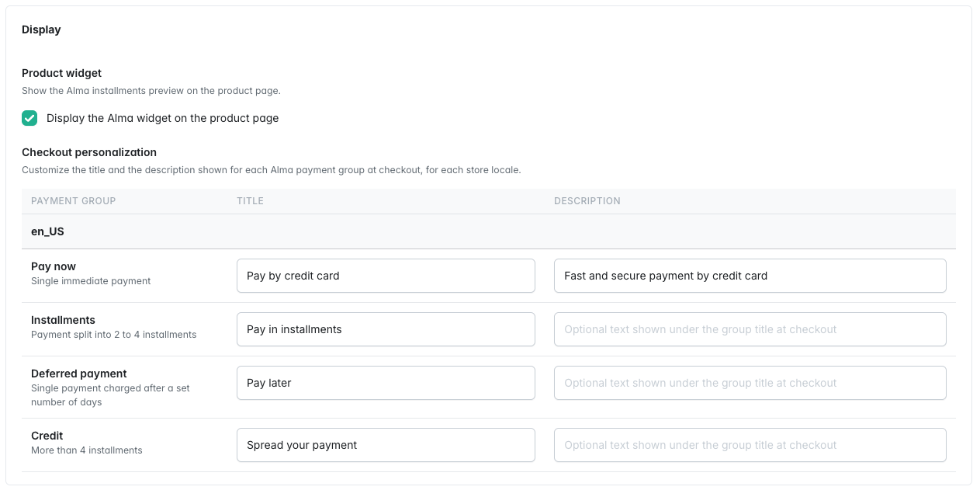Uncheck the Alma widget display checkbox
The height and width of the screenshot is (497, 980).
29,118
